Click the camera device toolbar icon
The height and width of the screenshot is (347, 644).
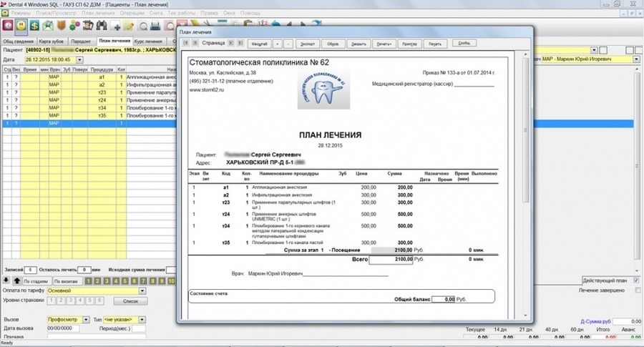pos(88,26)
